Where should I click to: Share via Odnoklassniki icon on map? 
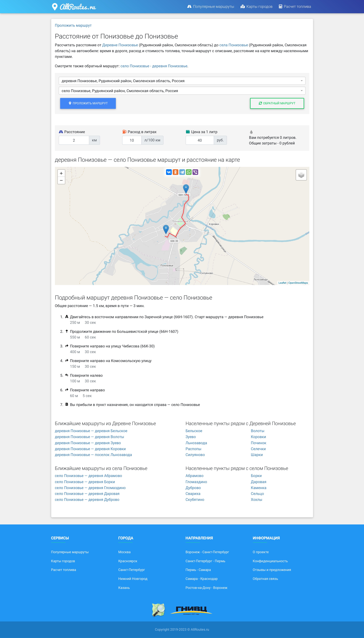tap(175, 172)
